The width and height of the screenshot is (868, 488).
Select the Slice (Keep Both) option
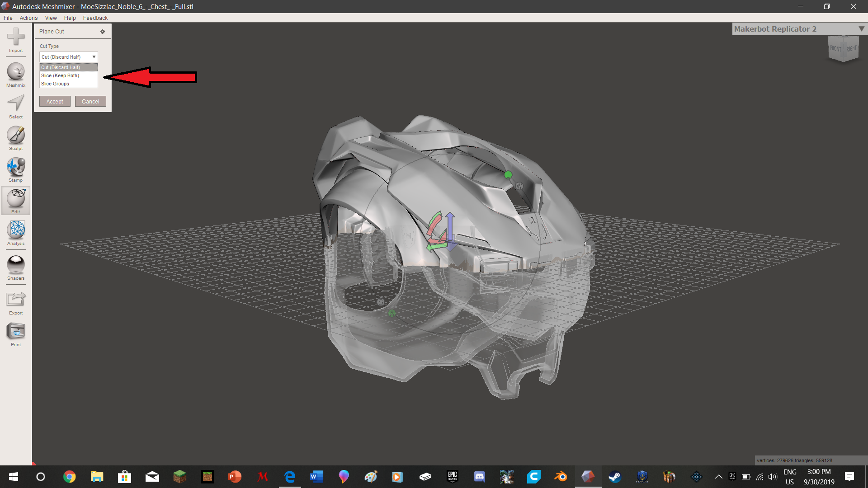tap(60, 75)
